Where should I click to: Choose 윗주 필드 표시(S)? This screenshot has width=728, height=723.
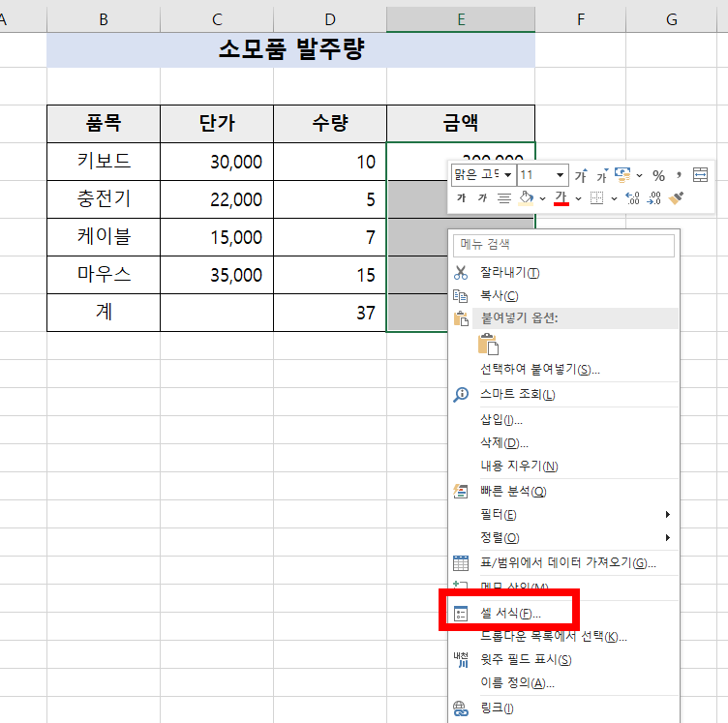click(563, 659)
